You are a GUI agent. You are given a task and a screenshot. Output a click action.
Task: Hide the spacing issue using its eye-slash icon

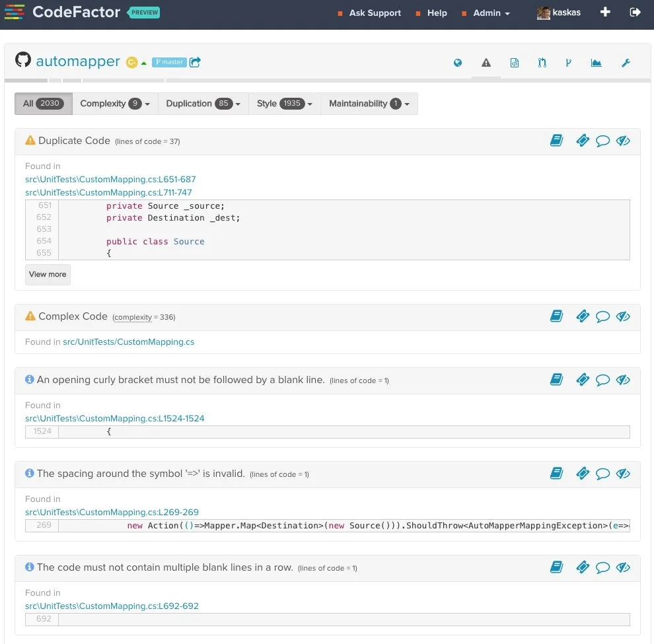click(623, 473)
